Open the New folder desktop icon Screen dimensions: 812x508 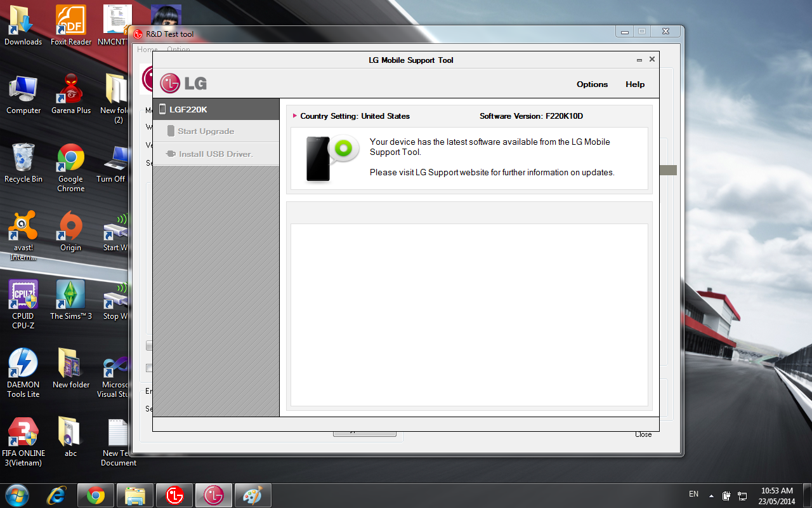[x=71, y=368]
